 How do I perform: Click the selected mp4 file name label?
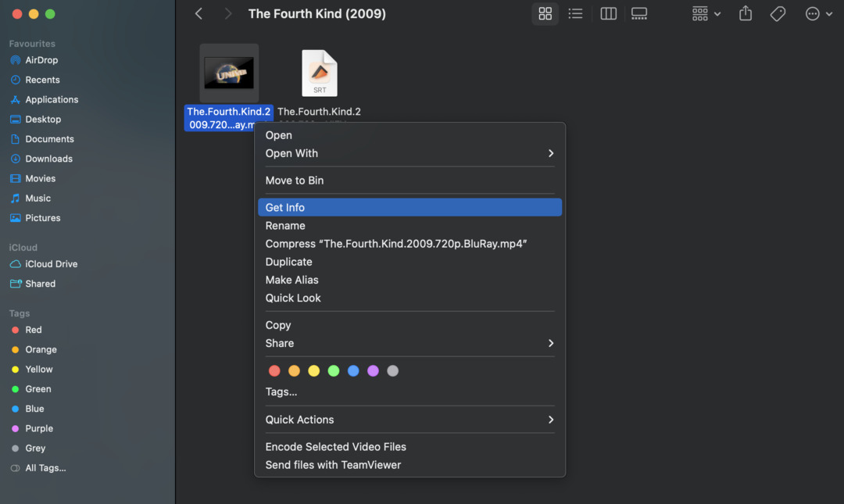click(x=228, y=118)
